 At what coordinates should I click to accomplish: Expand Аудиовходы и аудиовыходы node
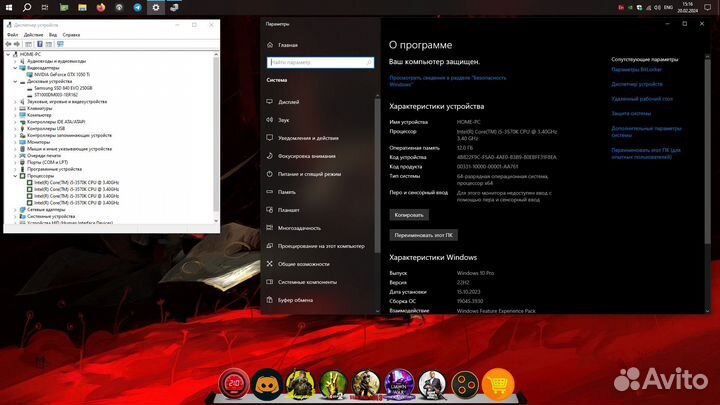(15, 61)
